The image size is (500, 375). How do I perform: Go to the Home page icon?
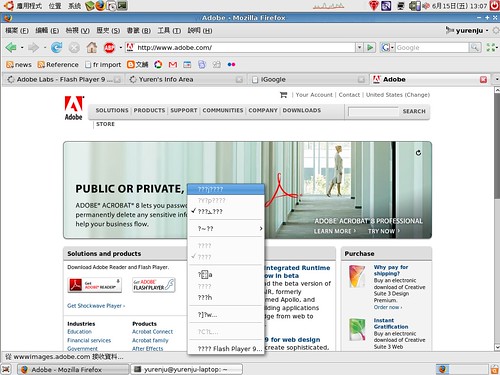92,48
